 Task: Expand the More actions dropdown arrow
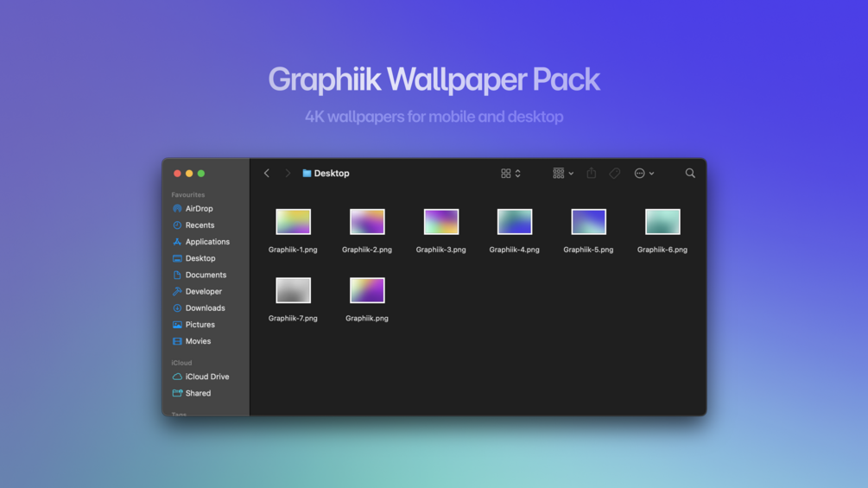pyautogui.click(x=651, y=174)
